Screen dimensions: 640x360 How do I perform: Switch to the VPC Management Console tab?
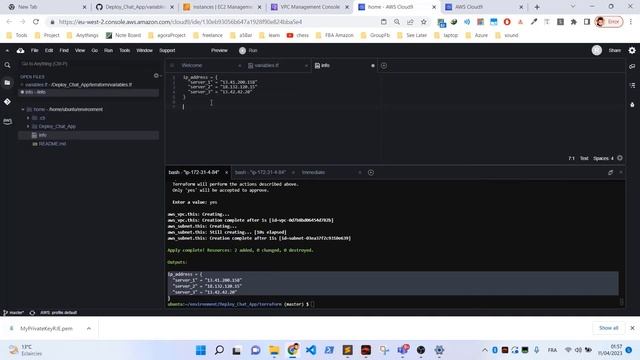[310, 7]
